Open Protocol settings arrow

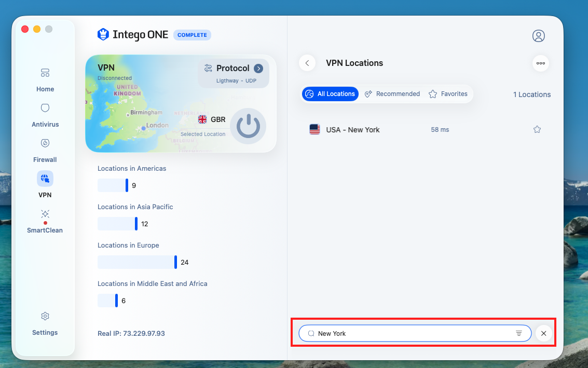258,69
